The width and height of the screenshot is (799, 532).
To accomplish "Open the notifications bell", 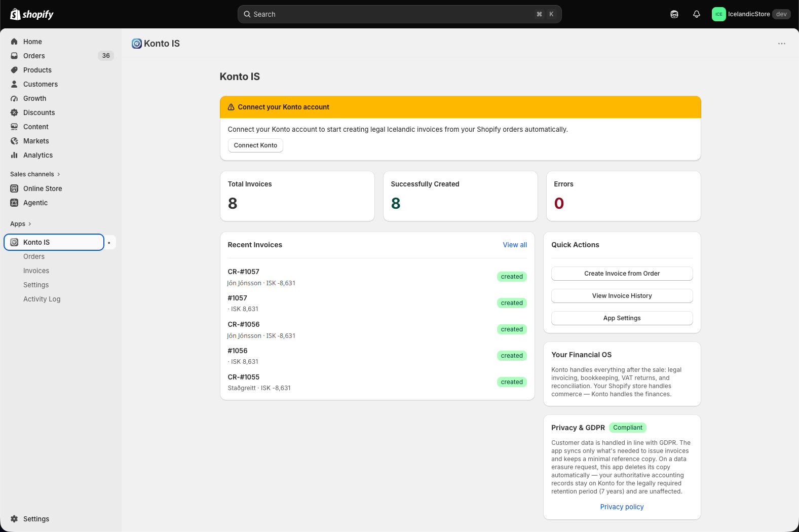I will tap(697, 14).
